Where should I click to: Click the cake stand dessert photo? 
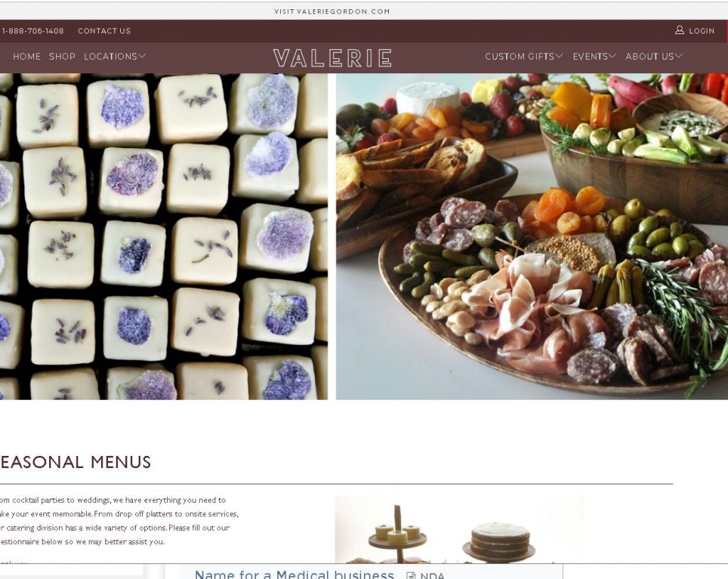coord(460,530)
